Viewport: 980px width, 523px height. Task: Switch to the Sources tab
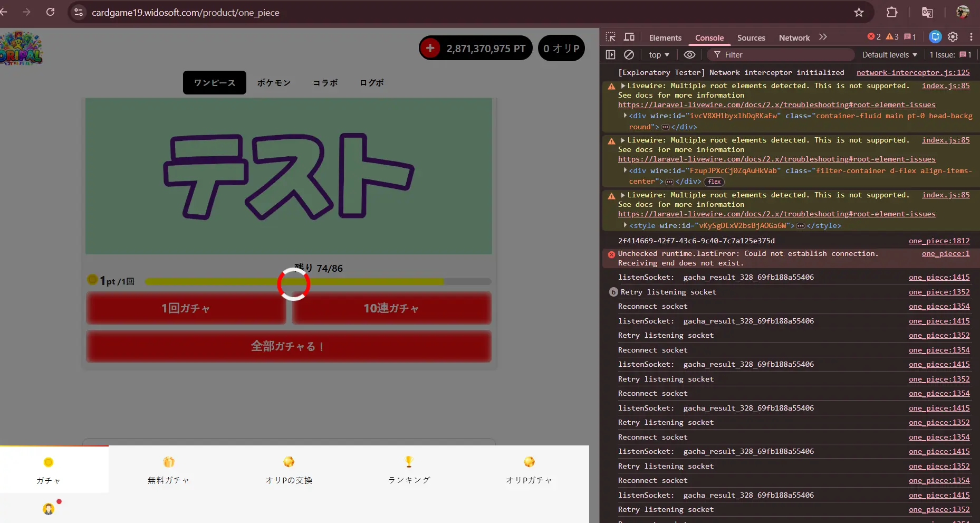pos(751,37)
